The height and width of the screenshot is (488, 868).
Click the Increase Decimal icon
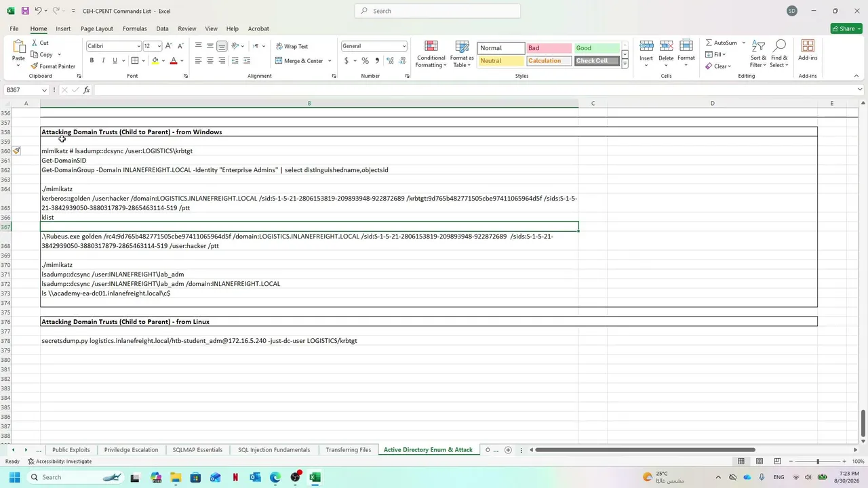click(390, 61)
